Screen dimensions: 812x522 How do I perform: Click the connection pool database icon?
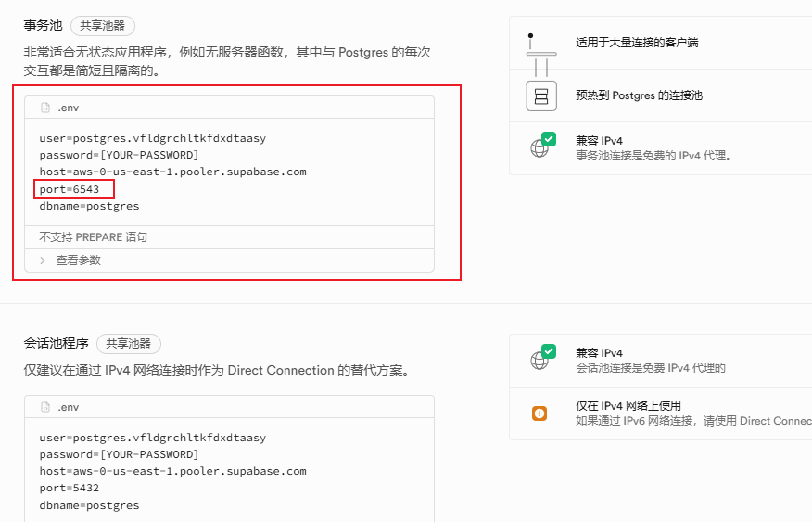(541, 95)
